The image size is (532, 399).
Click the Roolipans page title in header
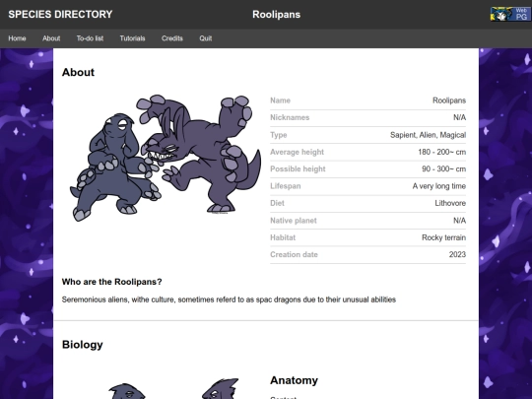click(276, 15)
